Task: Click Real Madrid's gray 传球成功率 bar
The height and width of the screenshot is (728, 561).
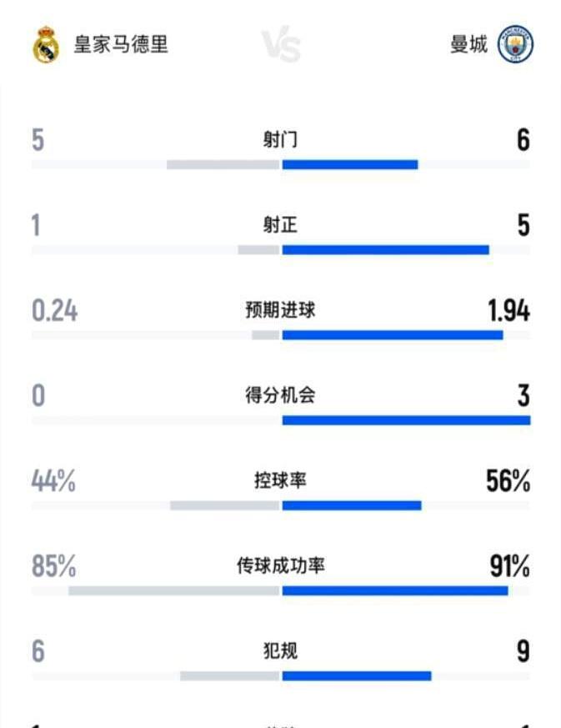Action: point(173,590)
